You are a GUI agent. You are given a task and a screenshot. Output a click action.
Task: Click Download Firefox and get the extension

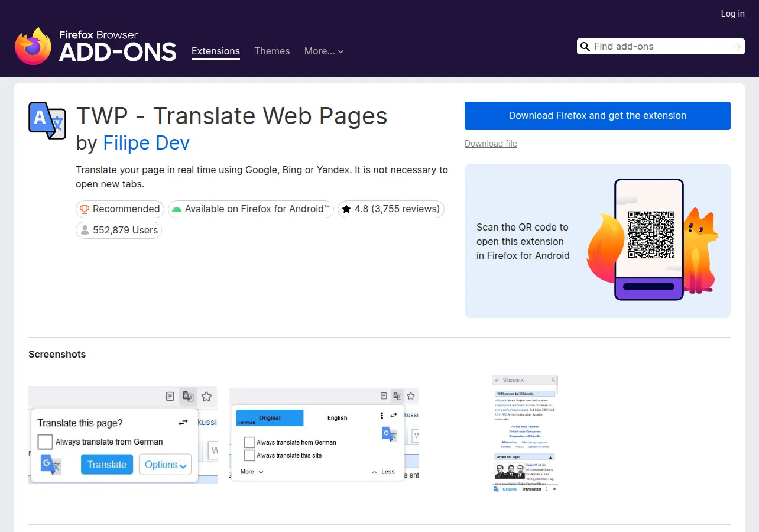pos(598,116)
